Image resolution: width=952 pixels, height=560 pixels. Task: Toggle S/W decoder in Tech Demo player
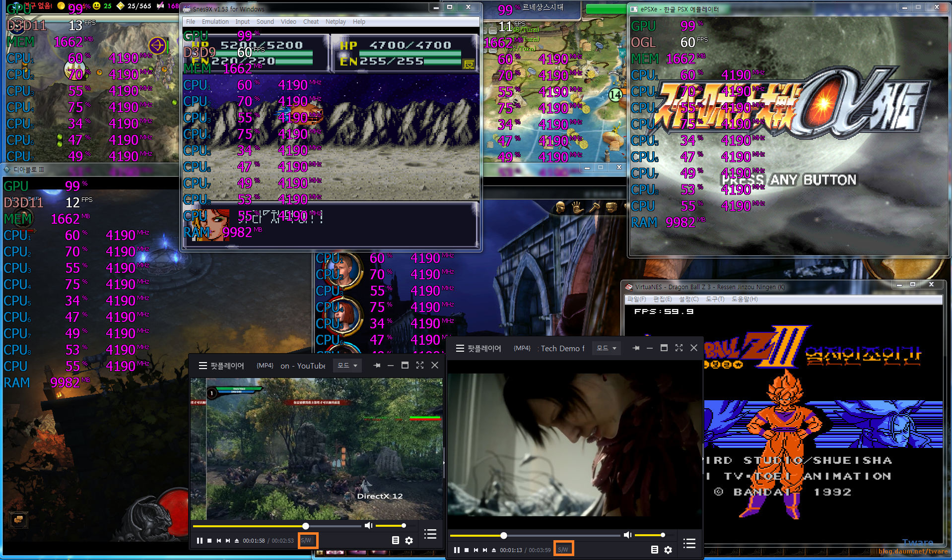pos(564,549)
